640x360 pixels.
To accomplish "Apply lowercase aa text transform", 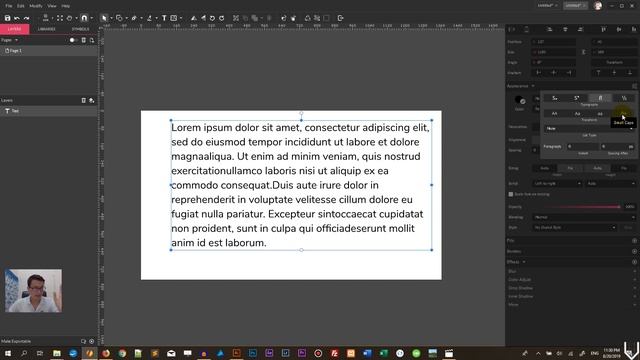I will pos(600,113).
